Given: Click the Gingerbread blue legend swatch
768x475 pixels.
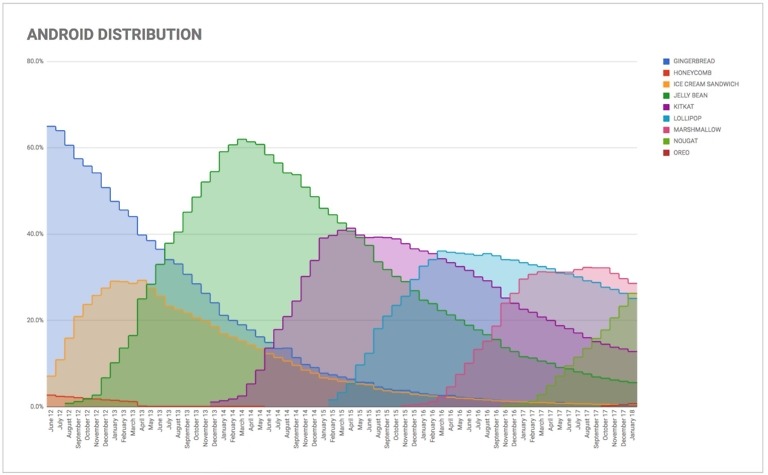Looking at the screenshot, I should (x=666, y=62).
